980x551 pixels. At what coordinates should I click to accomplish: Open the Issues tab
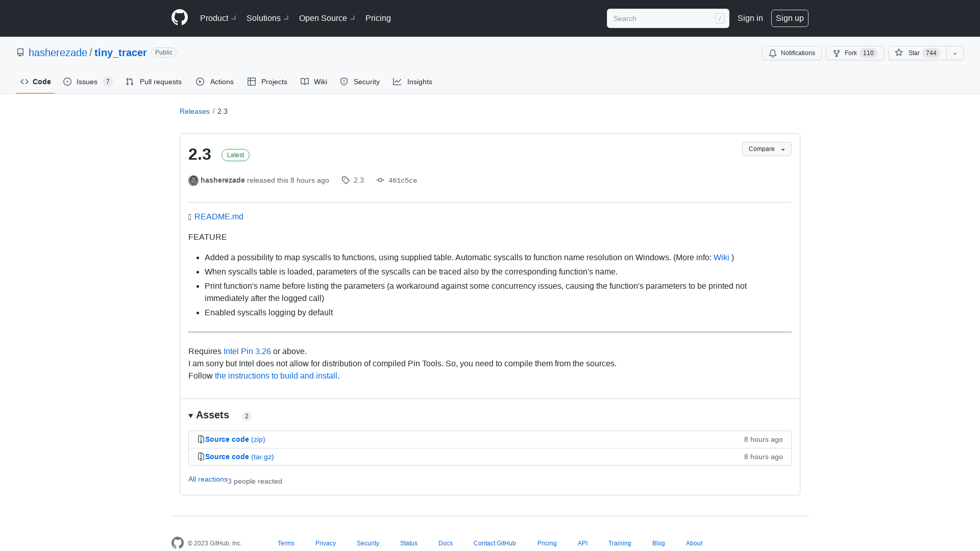point(88,82)
